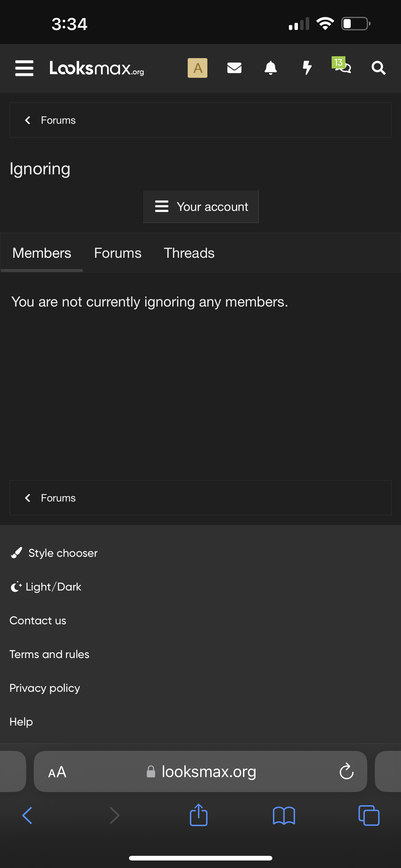Switch to the Threads tab
The height and width of the screenshot is (868, 401).
pos(189,253)
